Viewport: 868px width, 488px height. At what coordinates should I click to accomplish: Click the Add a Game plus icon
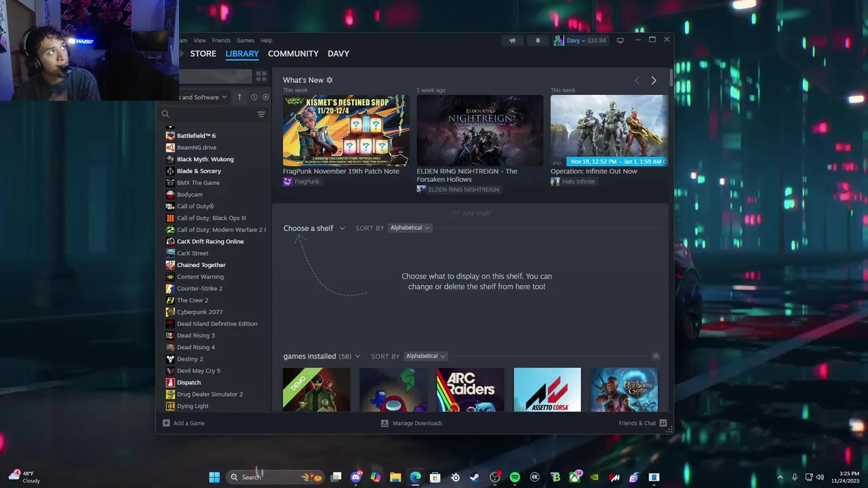[x=166, y=423]
